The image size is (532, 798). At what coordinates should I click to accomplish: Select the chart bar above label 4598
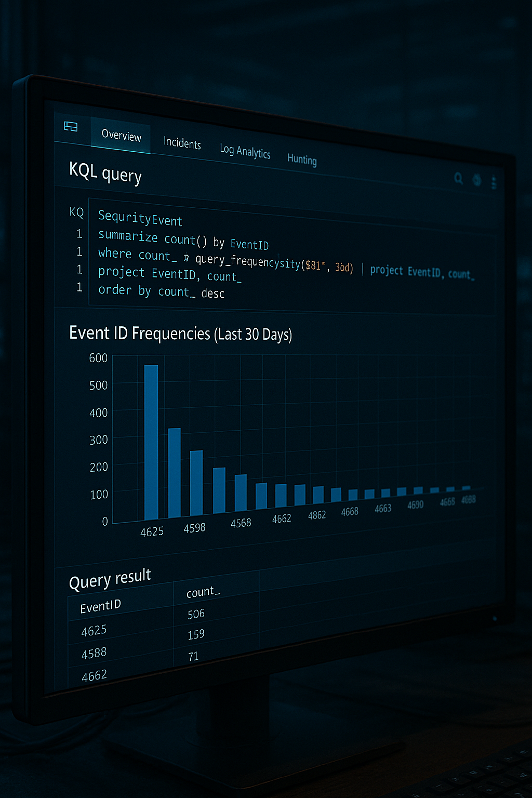pyautogui.click(x=196, y=483)
